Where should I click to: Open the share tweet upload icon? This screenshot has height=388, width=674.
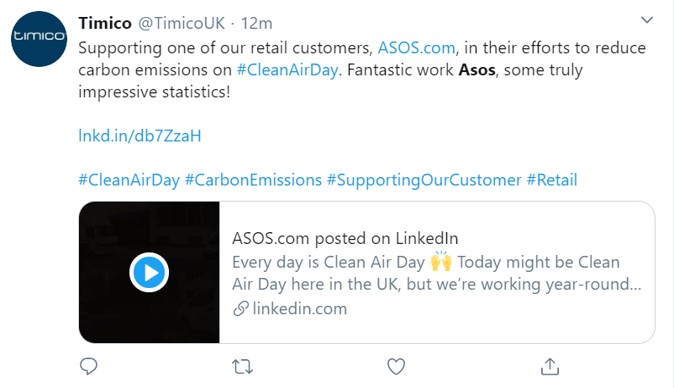point(550,367)
